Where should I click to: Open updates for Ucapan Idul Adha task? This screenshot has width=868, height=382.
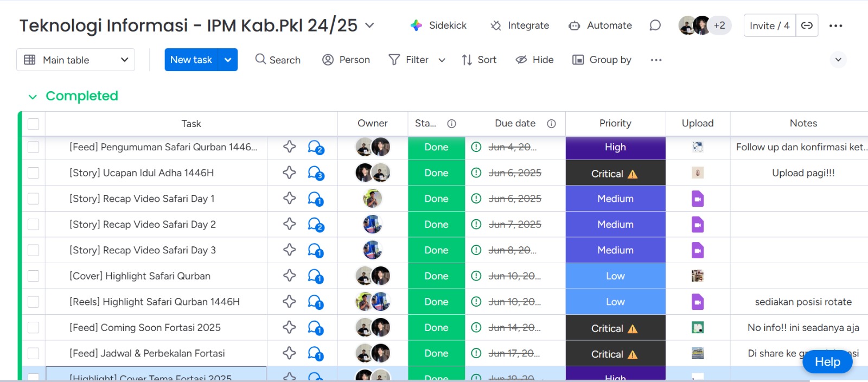(x=315, y=173)
